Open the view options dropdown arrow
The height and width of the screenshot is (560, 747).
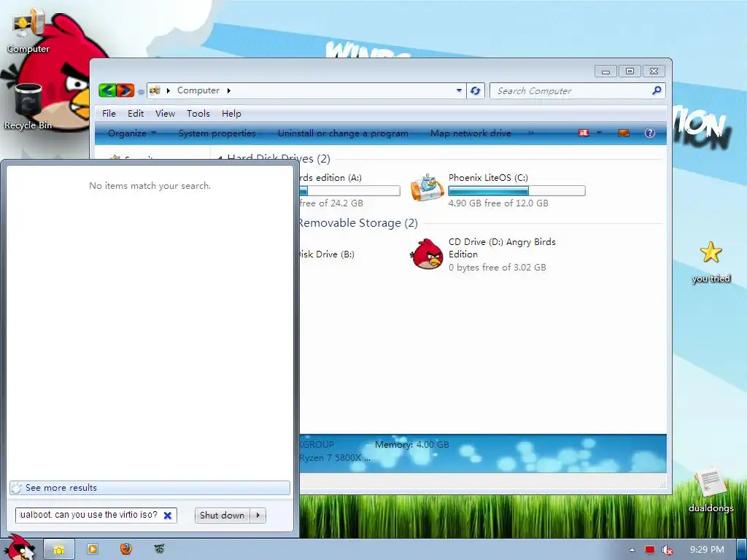[600, 133]
